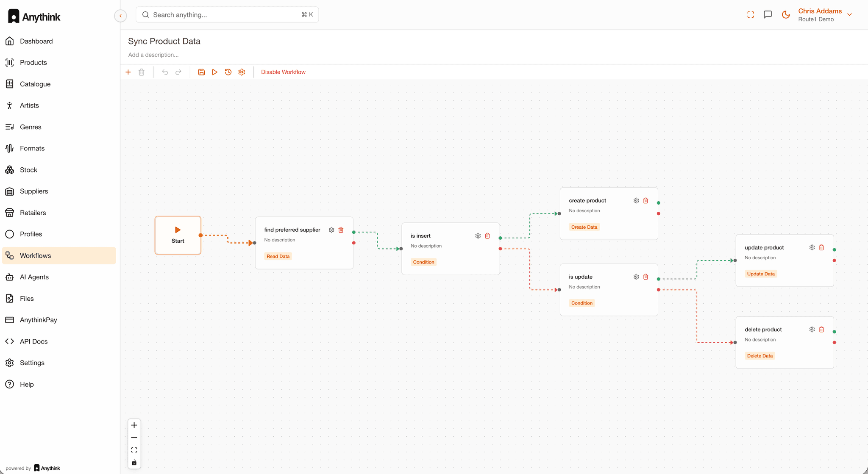This screenshot has height=474, width=868.
Task: Open settings for the is update node
Action: click(636, 277)
